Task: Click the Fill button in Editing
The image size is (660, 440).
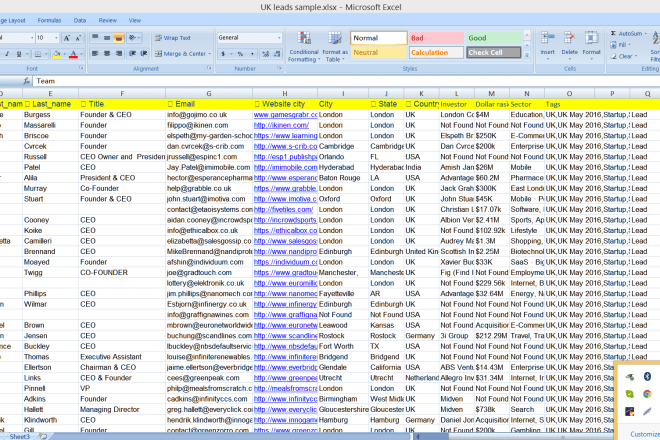Action: click(621, 45)
